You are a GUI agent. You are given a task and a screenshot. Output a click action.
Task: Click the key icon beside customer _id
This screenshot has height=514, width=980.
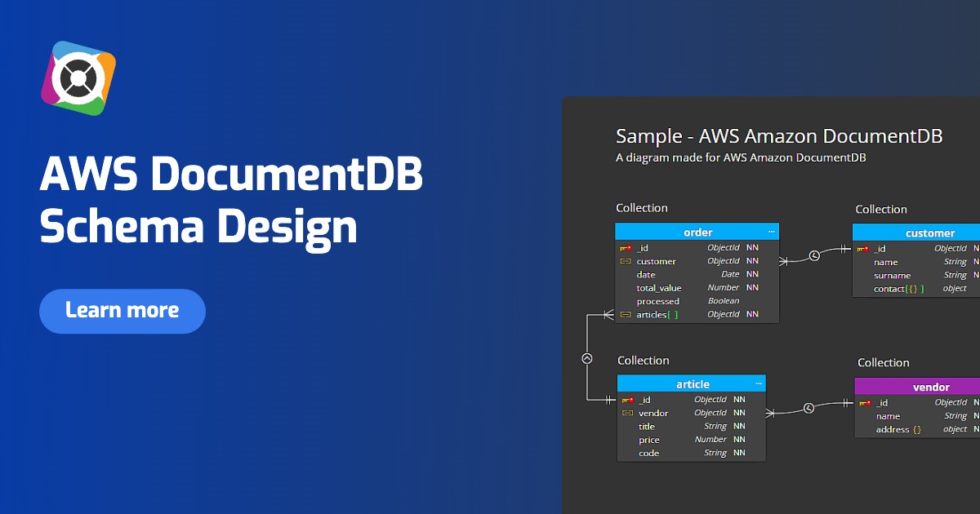(x=863, y=249)
